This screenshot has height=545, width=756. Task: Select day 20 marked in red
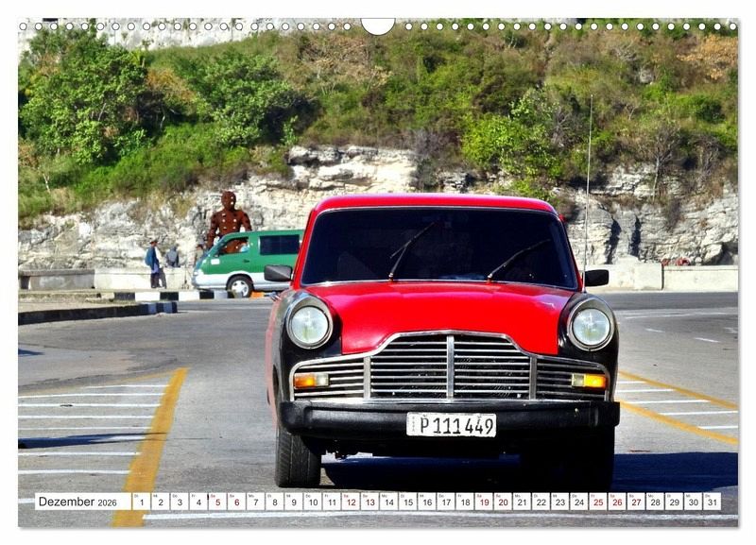[502, 502]
